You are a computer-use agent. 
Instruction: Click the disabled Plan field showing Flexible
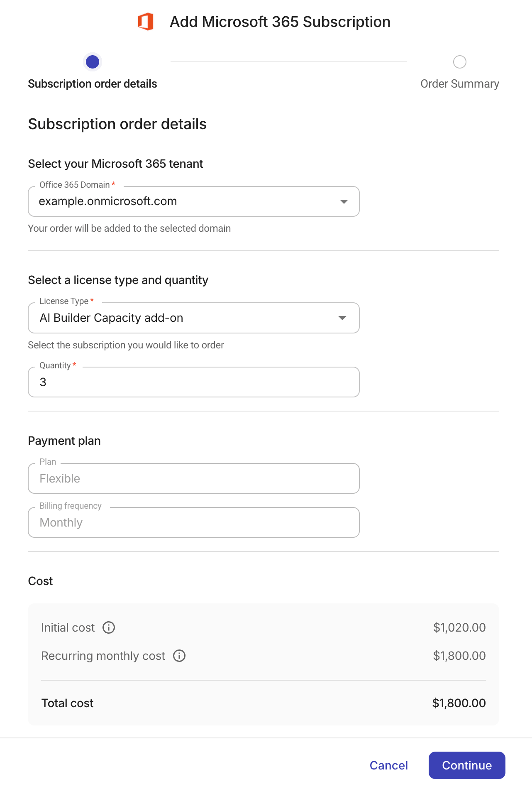tap(194, 478)
